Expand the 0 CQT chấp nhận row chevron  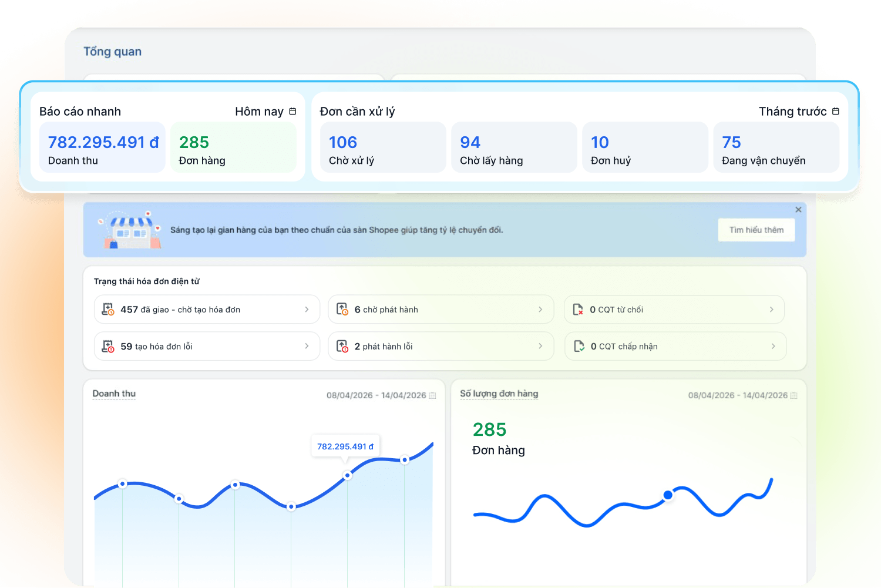(x=773, y=347)
